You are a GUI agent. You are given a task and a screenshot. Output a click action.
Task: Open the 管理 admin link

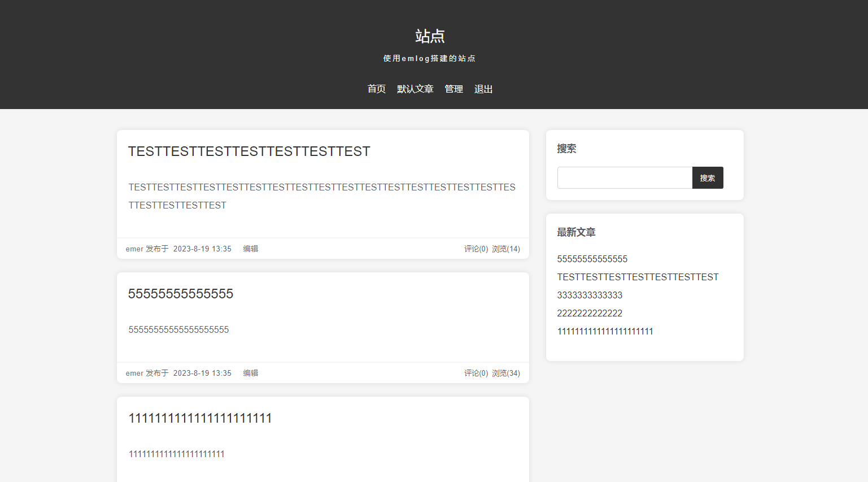[453, 89]
